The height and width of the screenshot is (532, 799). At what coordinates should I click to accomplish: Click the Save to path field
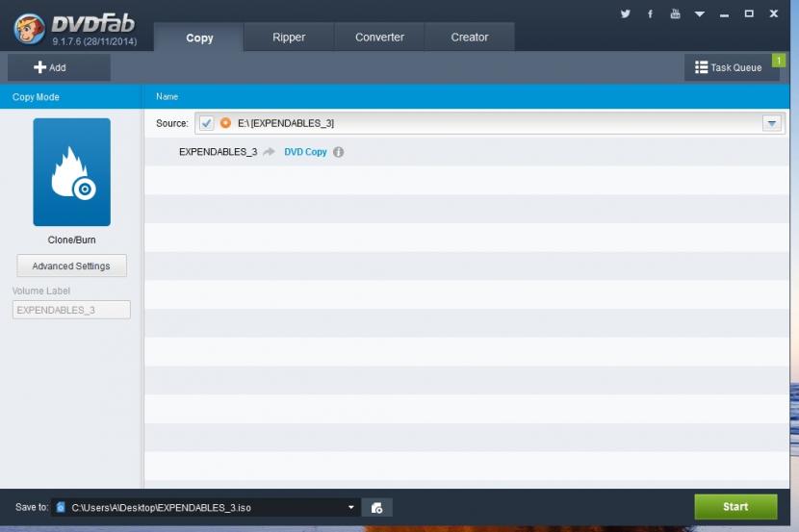[x=204, y=508]
